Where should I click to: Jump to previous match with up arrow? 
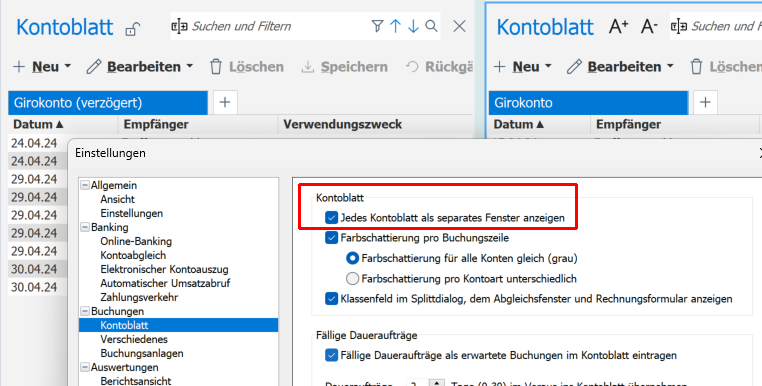(396, 26)
